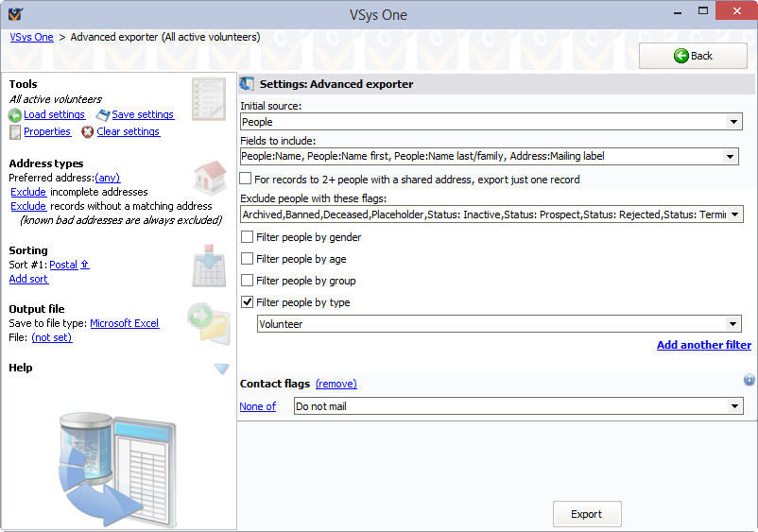Click Add another filter link
The width and height of the screenshot is (758, 532).
(x=703, y=345)
